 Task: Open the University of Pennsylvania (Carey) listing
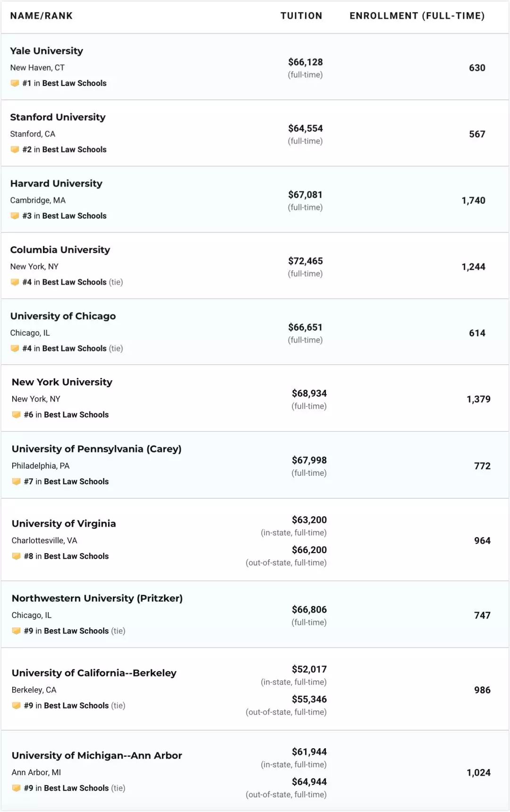(96, 449)
